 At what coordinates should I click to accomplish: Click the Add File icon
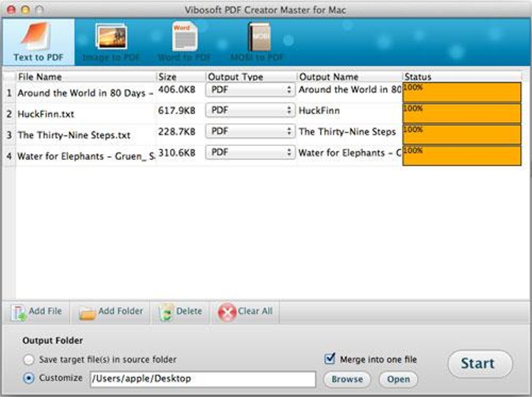coord(19,312)
